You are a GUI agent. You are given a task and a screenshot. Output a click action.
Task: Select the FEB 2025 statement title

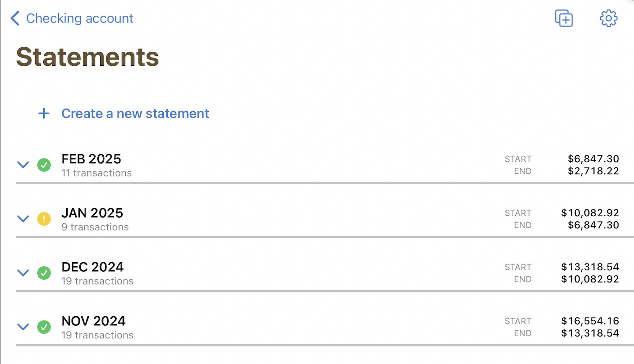click(x=91, y=159)
